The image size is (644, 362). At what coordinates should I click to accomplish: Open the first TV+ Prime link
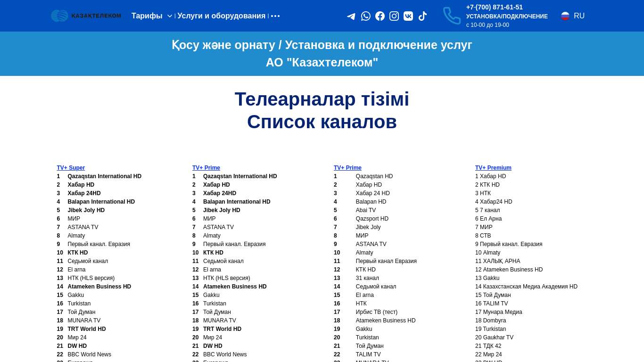(206, 168)
